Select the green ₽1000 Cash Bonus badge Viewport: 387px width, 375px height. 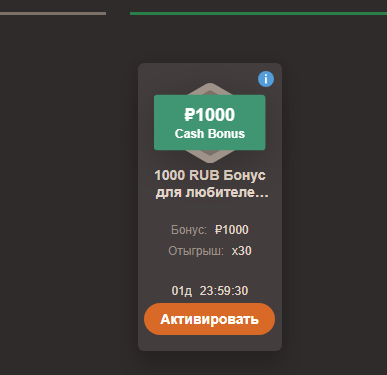click(x=210, y=123)
